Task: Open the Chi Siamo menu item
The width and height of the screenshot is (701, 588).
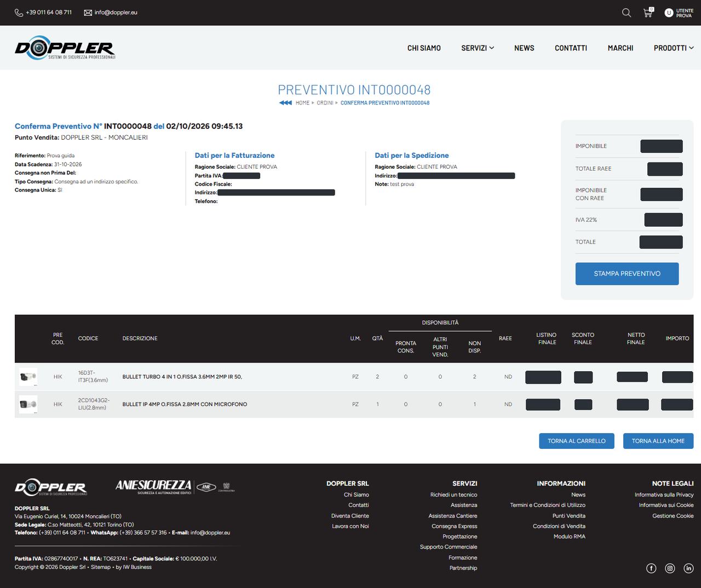Action: (x=424, y=48)
